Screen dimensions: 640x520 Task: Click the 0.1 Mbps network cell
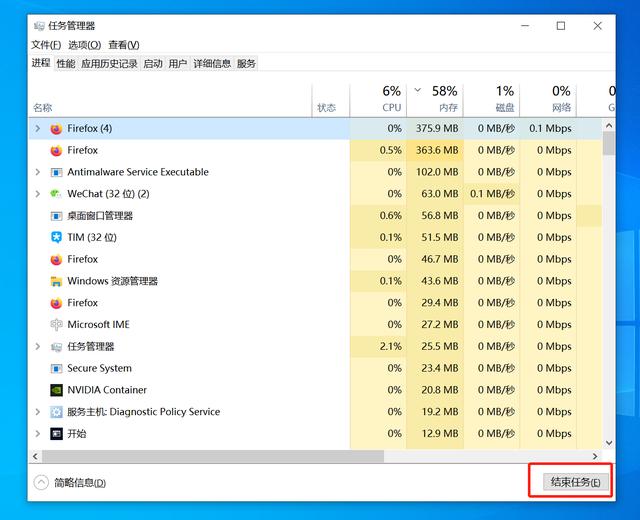click(550, 129)
